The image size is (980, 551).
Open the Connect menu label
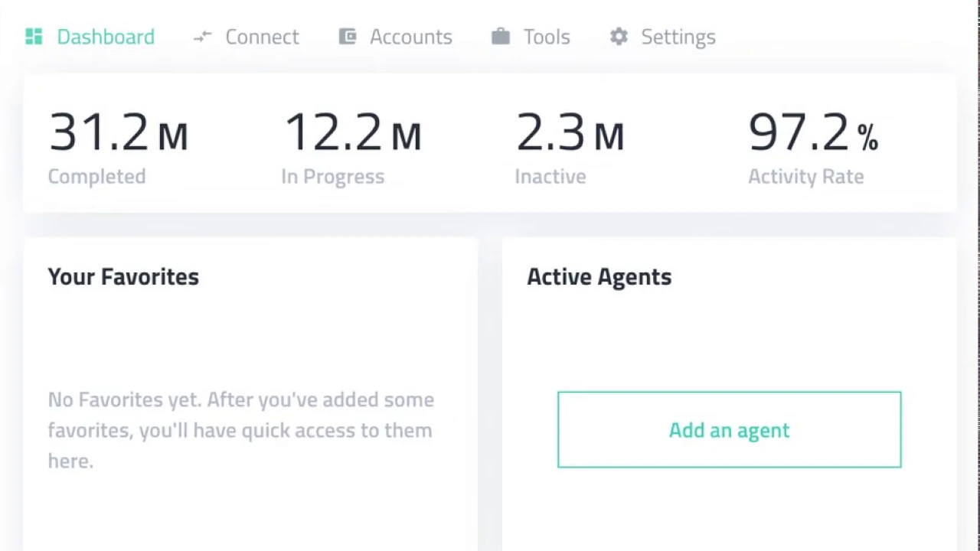pos(262,37)
